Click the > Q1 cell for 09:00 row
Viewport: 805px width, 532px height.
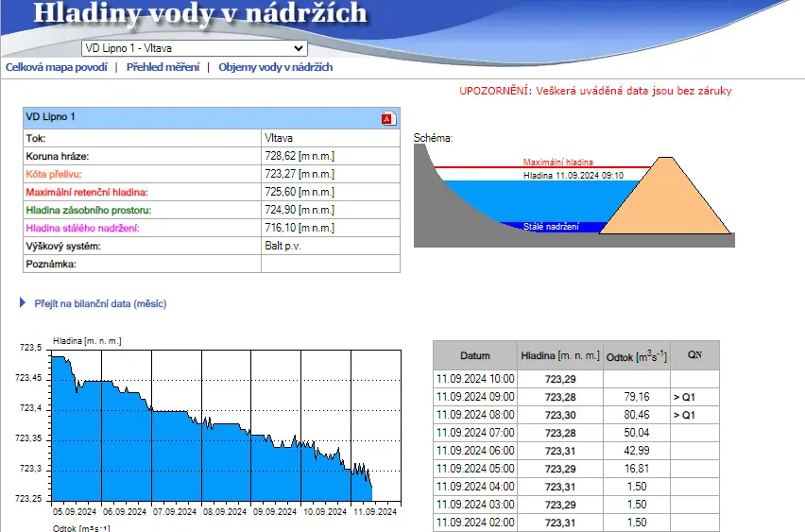tap(694, 397)
